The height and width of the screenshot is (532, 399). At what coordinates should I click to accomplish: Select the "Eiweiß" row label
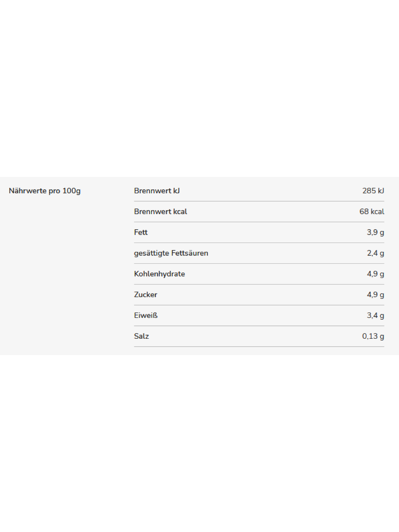[146, 316]
